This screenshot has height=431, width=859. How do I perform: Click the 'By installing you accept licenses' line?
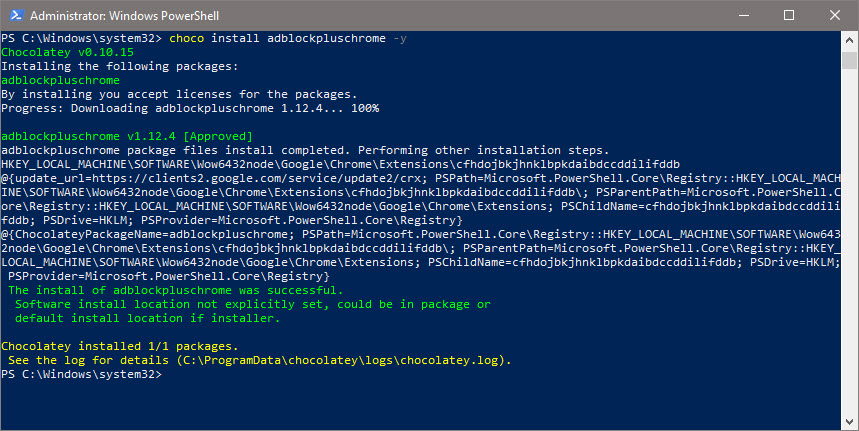coord(179,93)
